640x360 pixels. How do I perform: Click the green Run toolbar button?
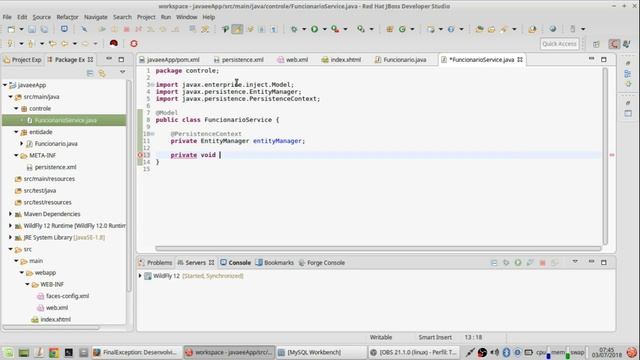click(314, 29)
